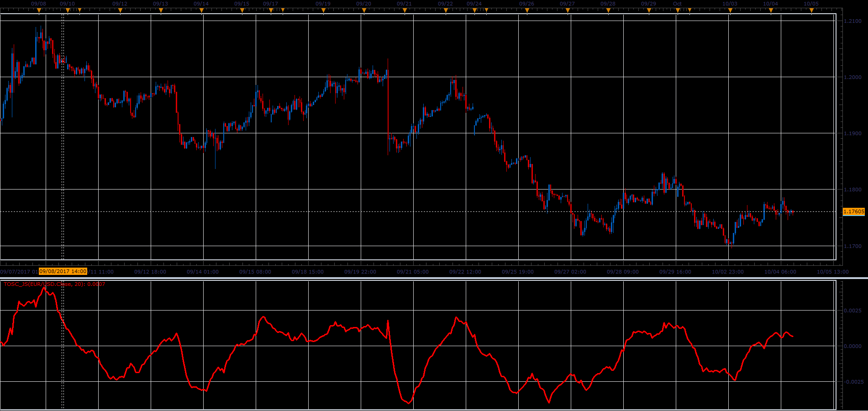The width and height of the screenshot is (868, 411).
Task: Click the orange day marker under 10/05
Action: [x=811, y=10]
